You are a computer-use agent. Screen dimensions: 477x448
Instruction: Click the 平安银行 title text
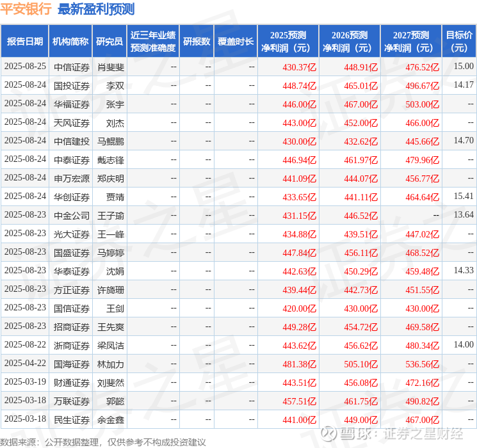tap(26, 9)
